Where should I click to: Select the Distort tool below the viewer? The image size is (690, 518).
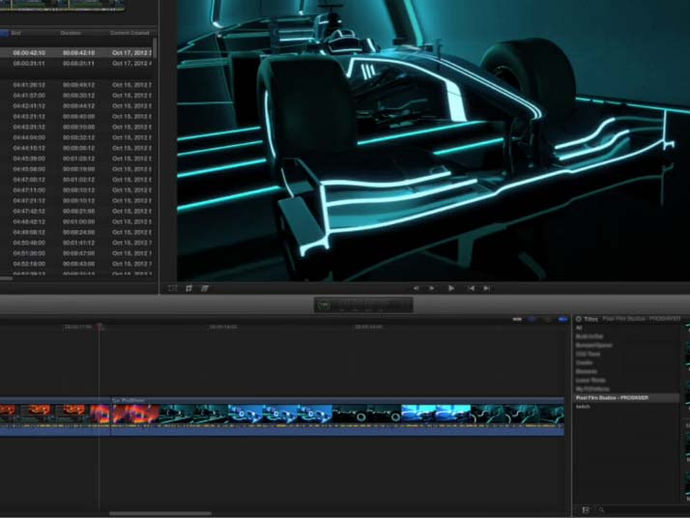coord(205,288)
